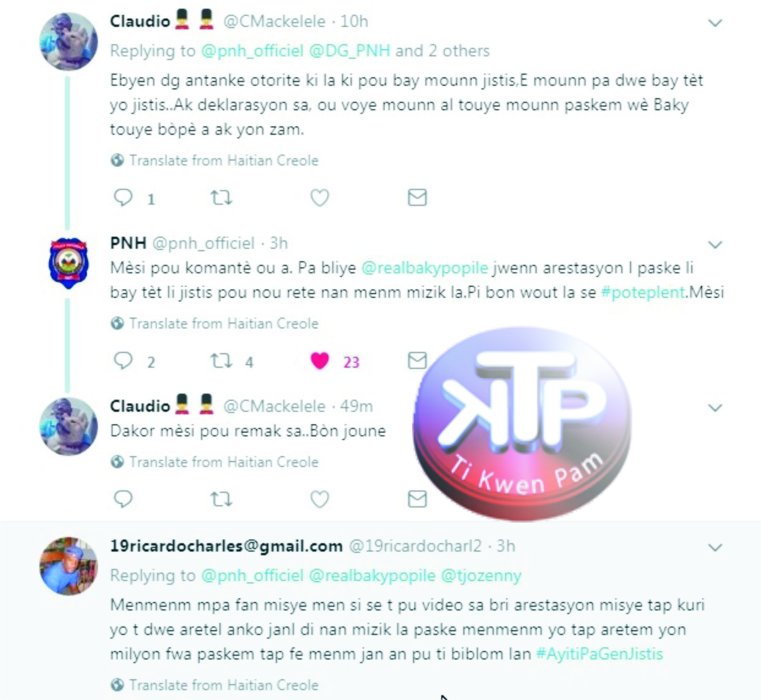The image size is (761, 700).
Task: Open the #AyitiPaGenJistis hashtag
Action: tap(599, 654)
